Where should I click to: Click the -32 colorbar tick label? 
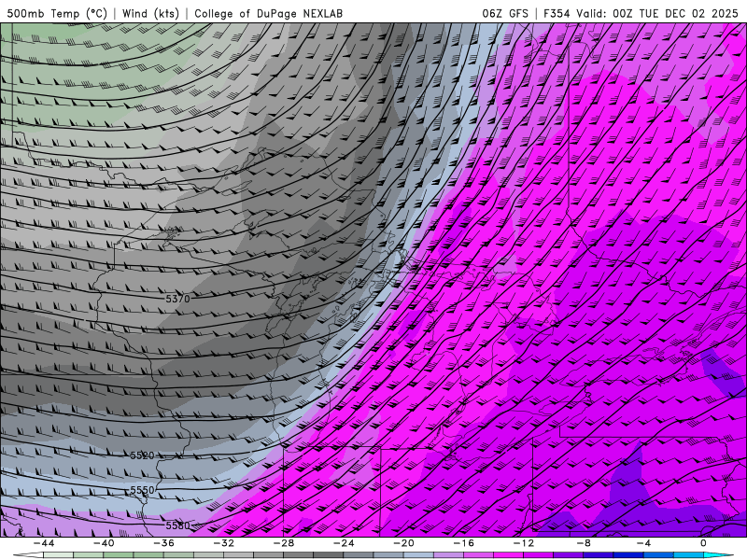click(x=223, y=543)
